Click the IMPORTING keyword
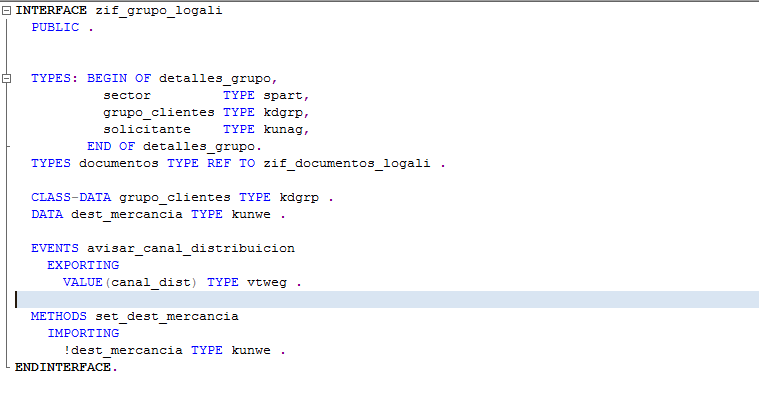Screen dimensions: 759x397 pyautogui.click(x=83, y=334)
